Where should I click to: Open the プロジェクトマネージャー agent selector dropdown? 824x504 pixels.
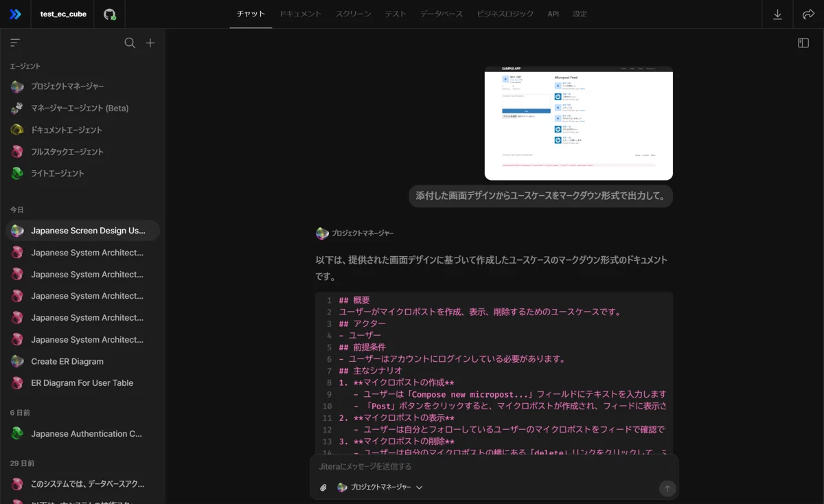point(380,488)
